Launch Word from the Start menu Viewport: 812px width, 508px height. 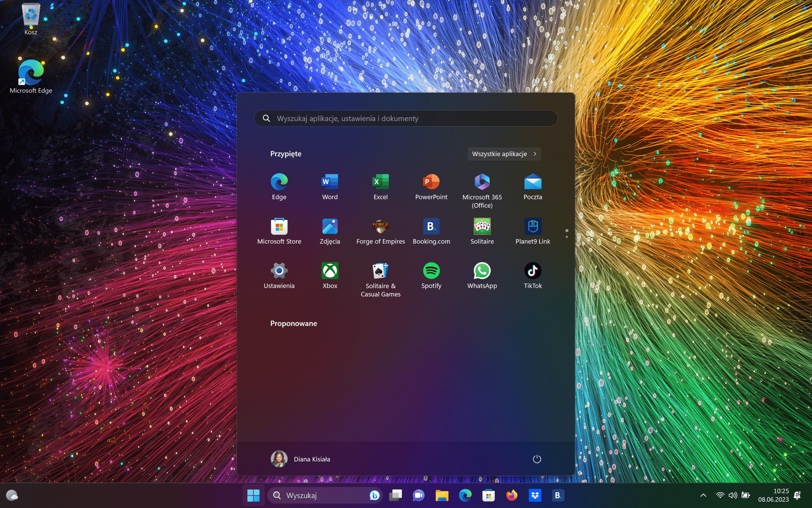pyautogui.click(x=330, y=187)
